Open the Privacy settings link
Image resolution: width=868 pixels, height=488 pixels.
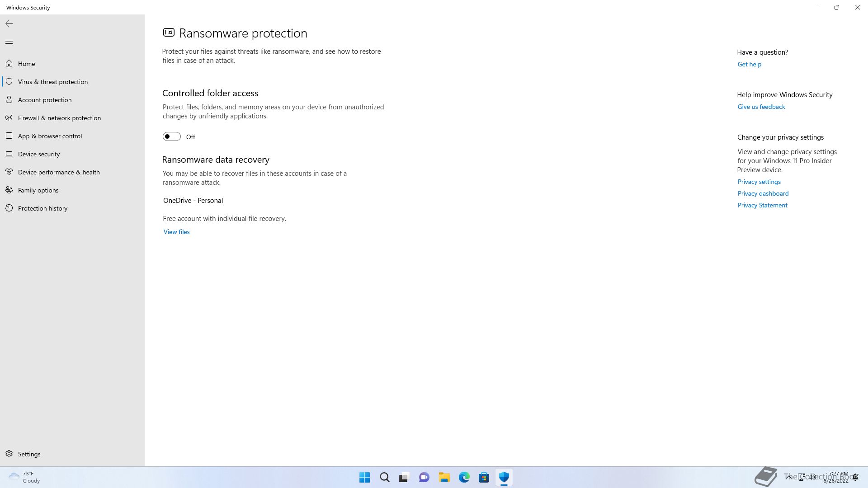tap(759, 182)
